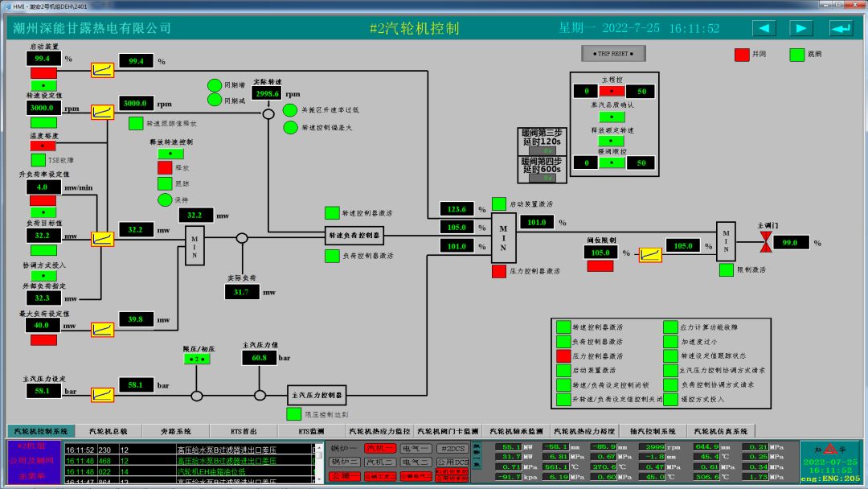The height and width of the screenshot is (489, 868).
Task: Click the previous page left-arrow button
Action: pyautogui.click(x=764, y=28)
